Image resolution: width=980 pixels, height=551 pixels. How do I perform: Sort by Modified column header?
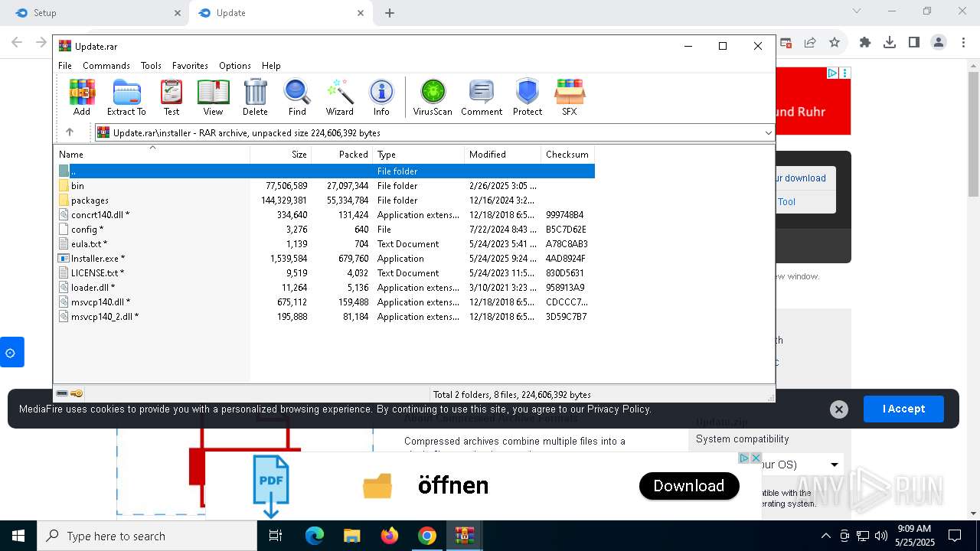click(x=503, y=154)
